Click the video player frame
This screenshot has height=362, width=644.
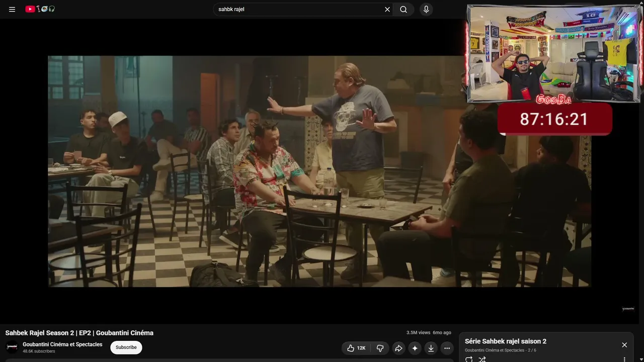[319, 171]
